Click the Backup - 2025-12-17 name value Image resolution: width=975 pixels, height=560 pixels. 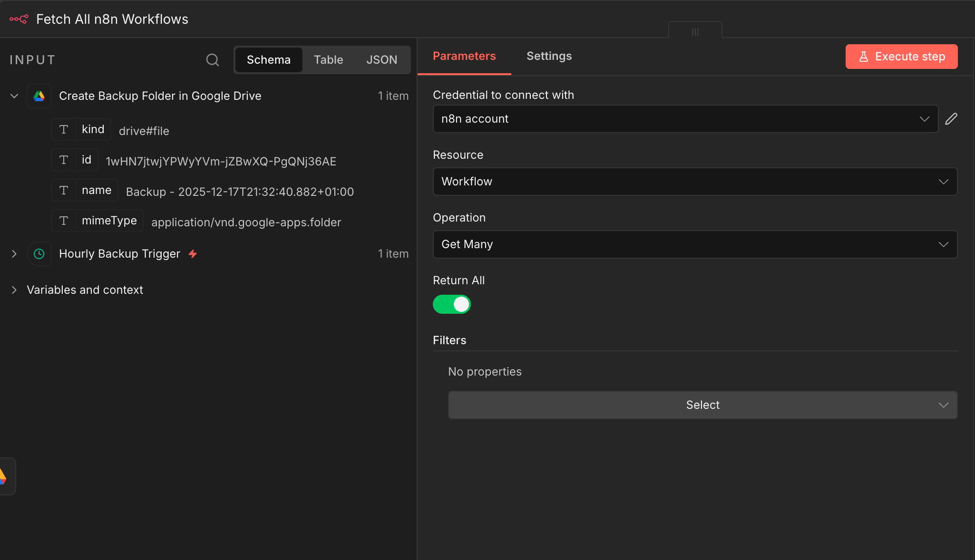(x=240, y=192)
